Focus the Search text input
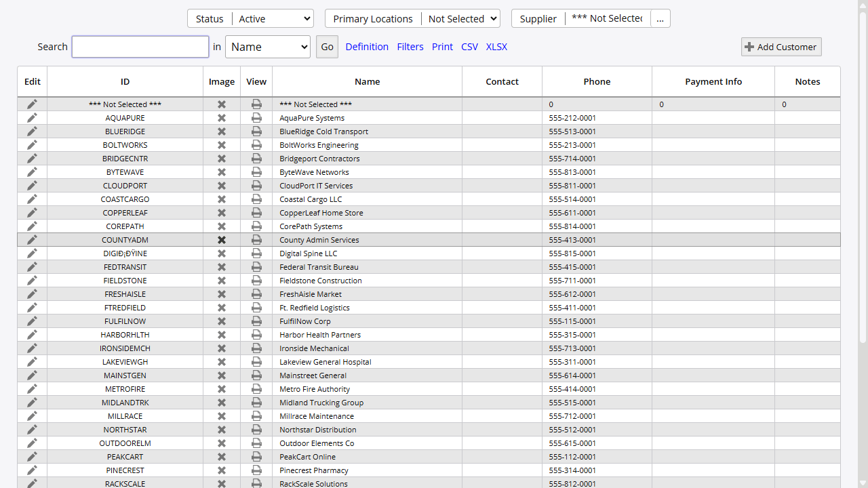The height and width of the screenshot is (488, 868). [140, 47]
